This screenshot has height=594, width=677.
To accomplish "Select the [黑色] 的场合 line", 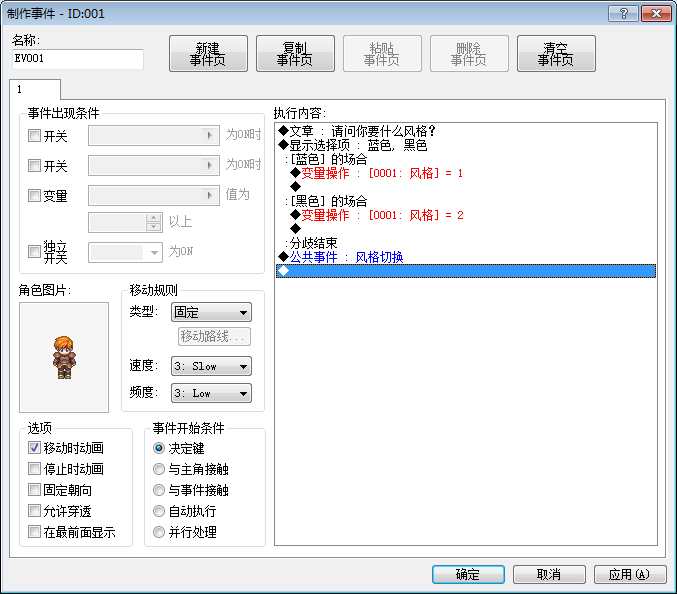I will 466,201.
